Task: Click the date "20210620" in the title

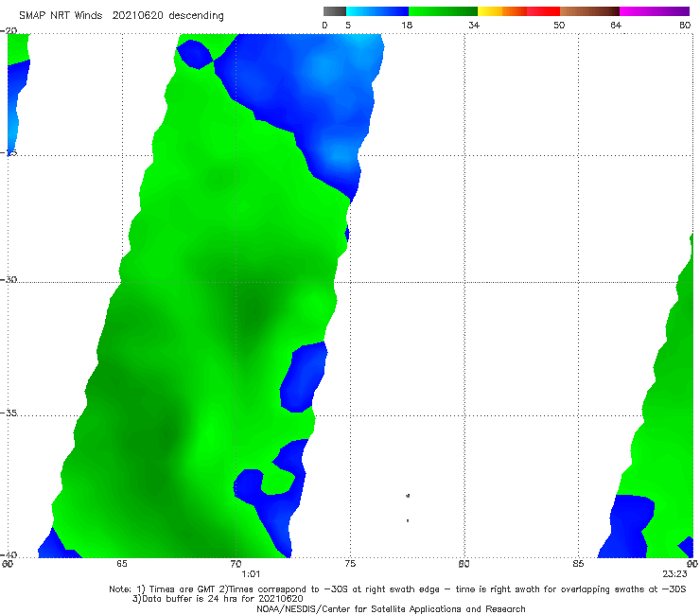Action: (x=137, y=16)
